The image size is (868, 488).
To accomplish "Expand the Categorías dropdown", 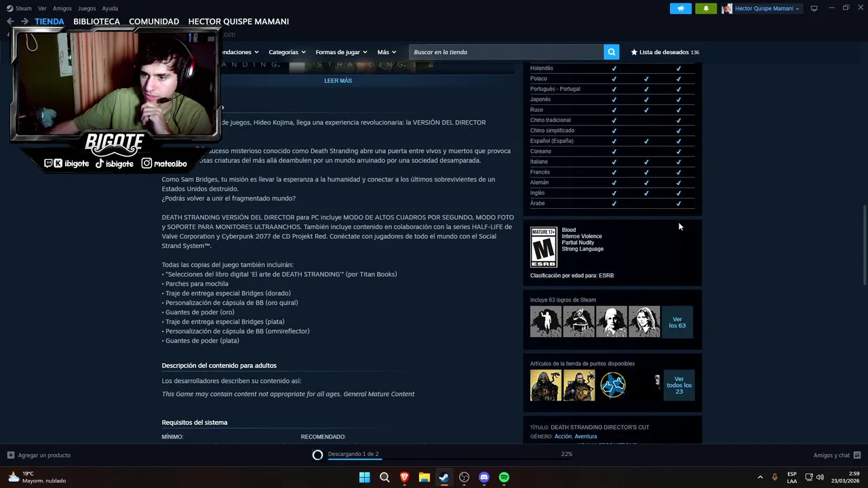I will click(287, 52).
